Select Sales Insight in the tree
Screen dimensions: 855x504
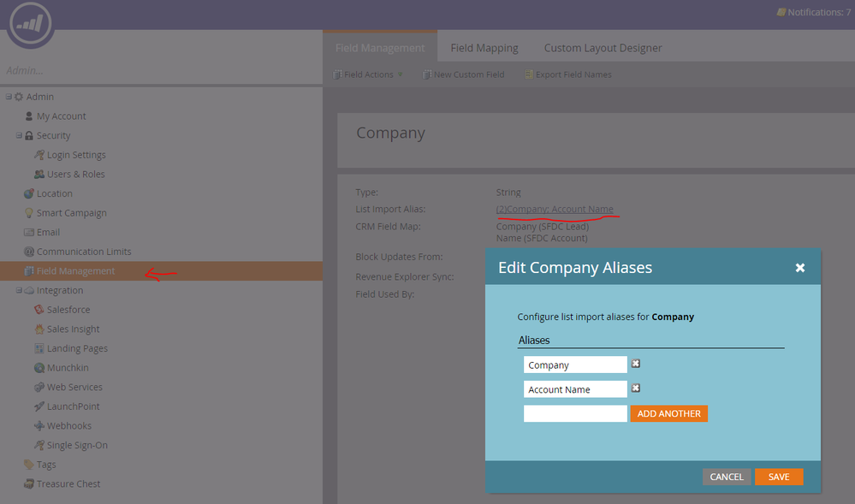pos(73,329)
